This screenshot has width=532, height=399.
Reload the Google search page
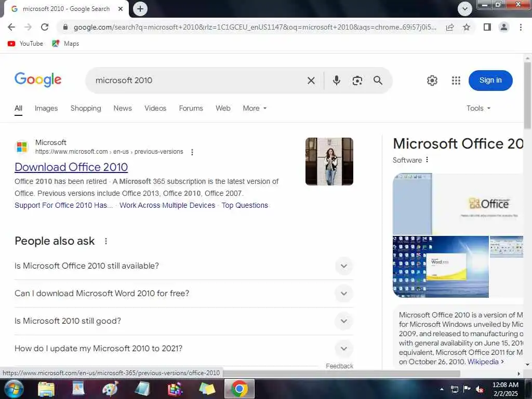(x=45, y=27)
